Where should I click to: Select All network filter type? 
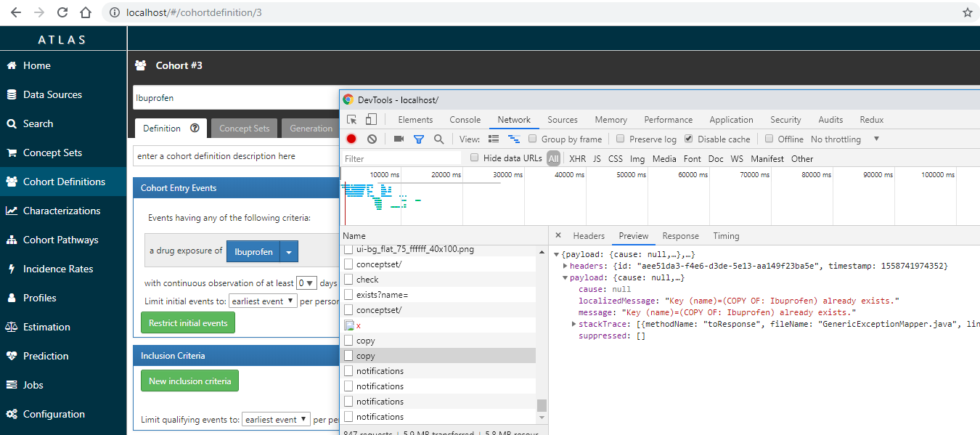554,158
